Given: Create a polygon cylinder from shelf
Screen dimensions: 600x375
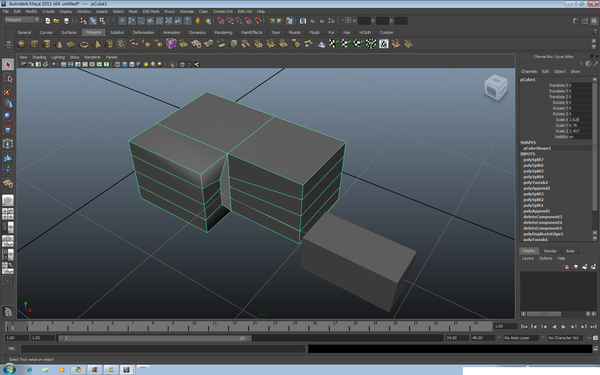Looking at the screenshot, I should pyautogui.click(x=47, y=44).
